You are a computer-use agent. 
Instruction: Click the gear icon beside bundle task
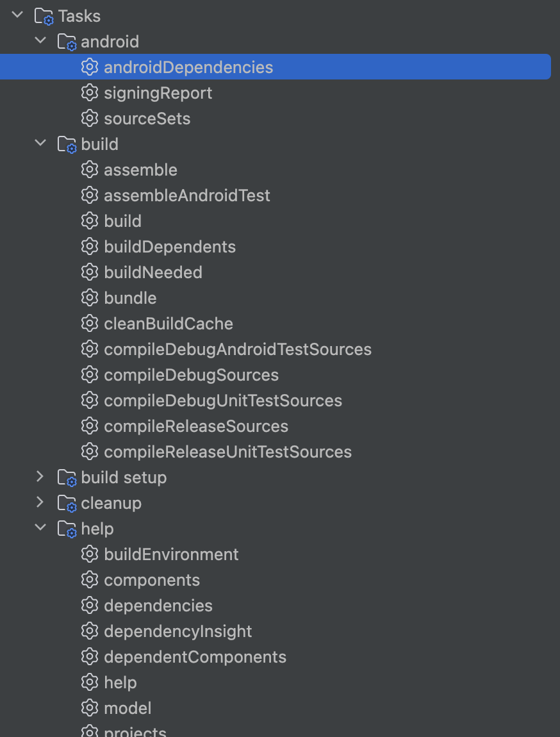(x=90, y=297)
